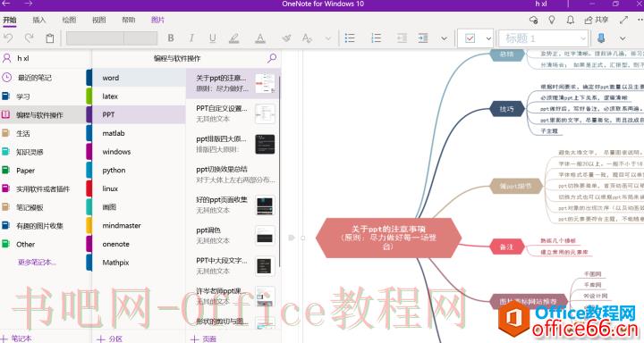The height and width of the screenshot is (343, 644).
Task: Click the 更多笔记本 link
Action: [37, 263]
